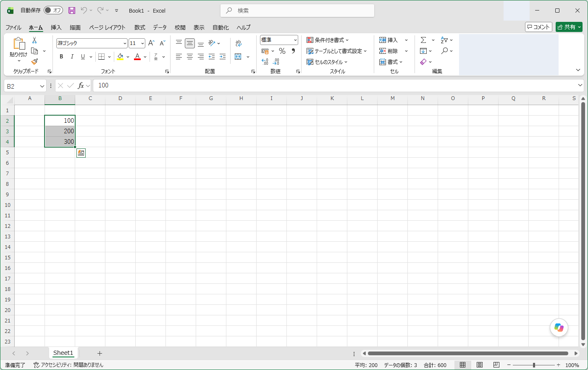Select the Sheet1 worksheet tab
The image size is (588, 370).
tap(63, 353)
